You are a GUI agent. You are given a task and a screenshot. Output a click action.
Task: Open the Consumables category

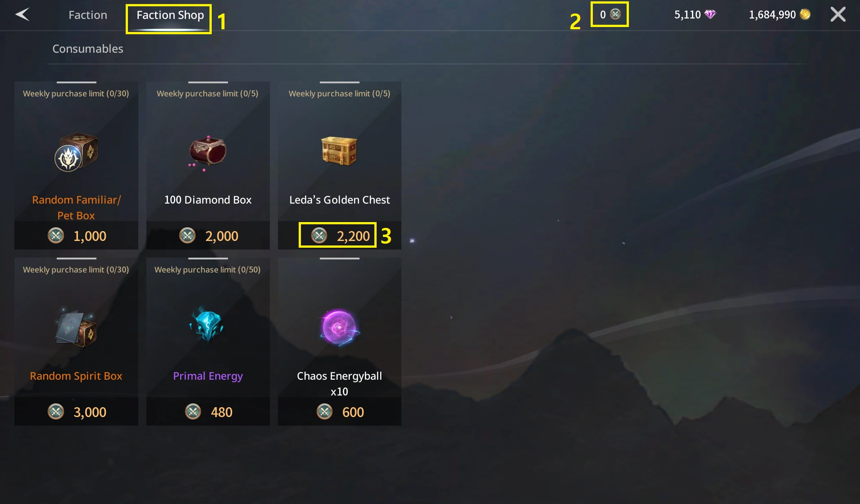pos(88,49)
